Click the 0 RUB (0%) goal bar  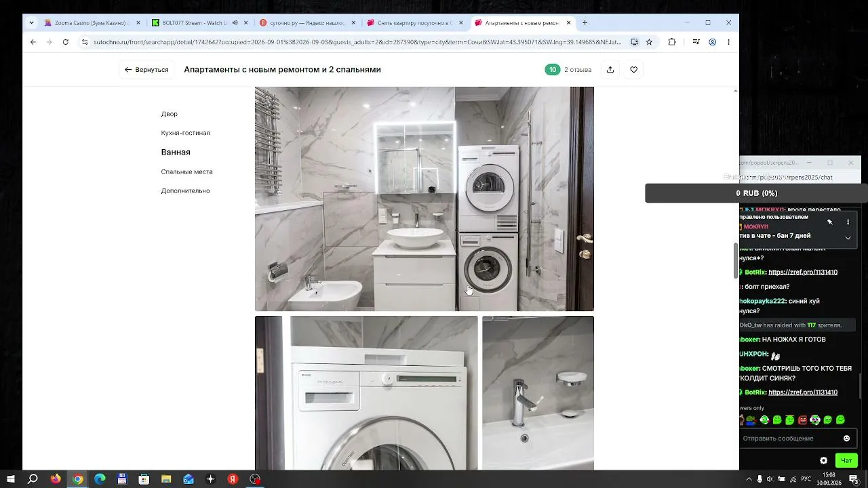[x=757, y=193]
